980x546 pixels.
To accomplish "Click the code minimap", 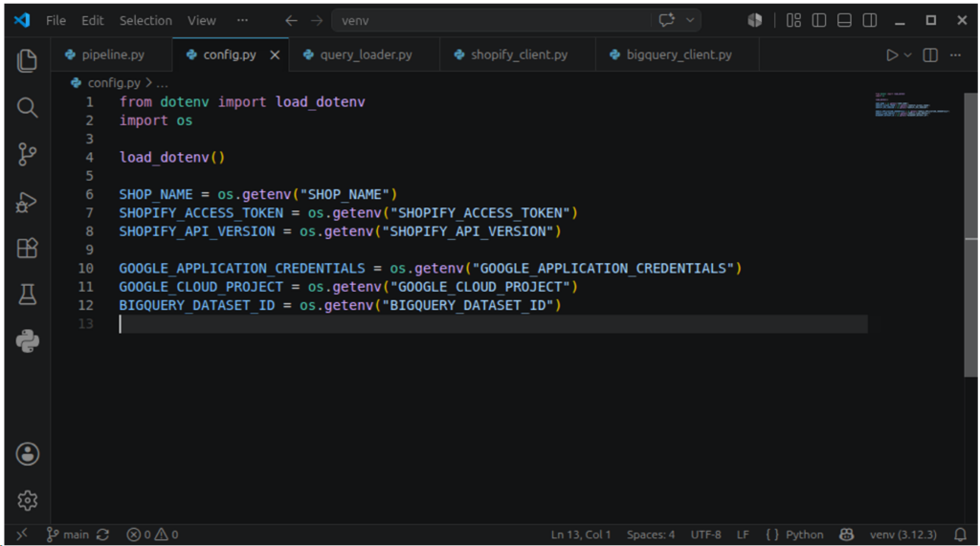I will pyautogui.click(x=912, y=104).
